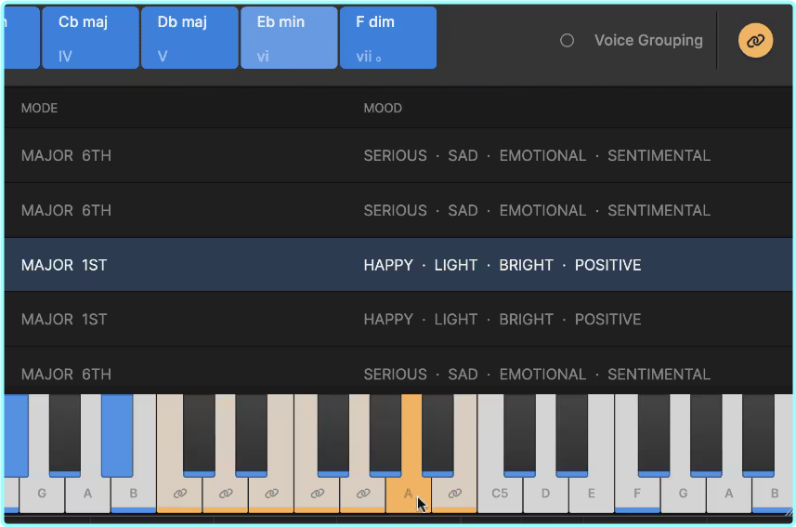Enable the Voice Grouping radio button
Viewport: 796px width, 527px height.
tap(567, 41)
